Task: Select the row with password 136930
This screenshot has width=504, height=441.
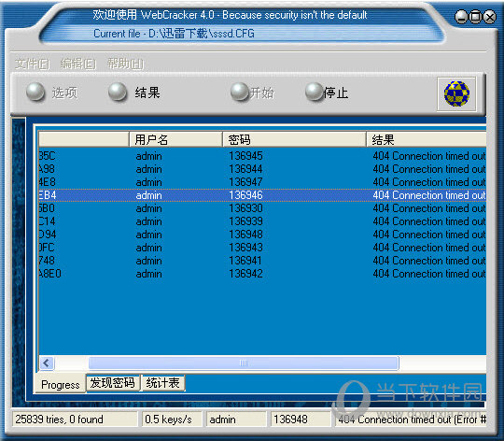Action: 262,208
